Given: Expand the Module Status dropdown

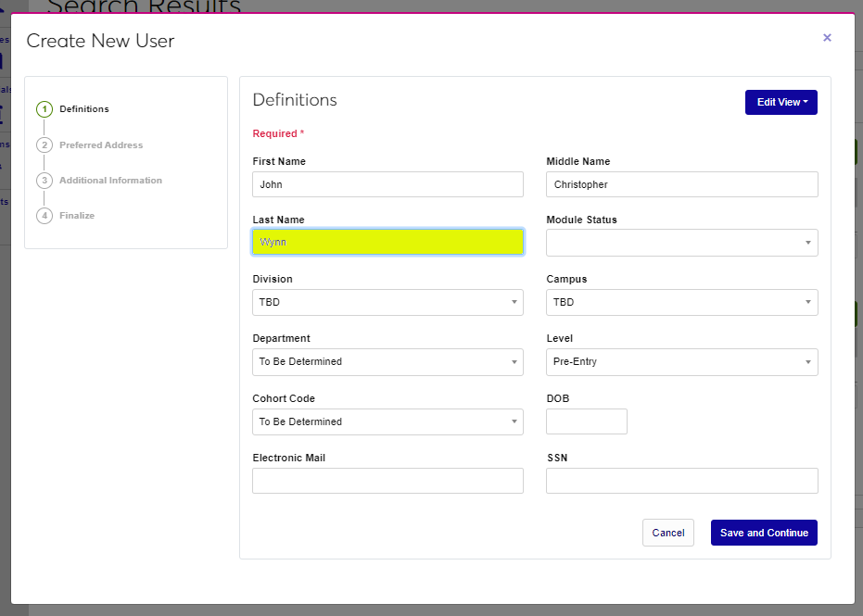Looking at the screenshot, I should tap(681, 243).
